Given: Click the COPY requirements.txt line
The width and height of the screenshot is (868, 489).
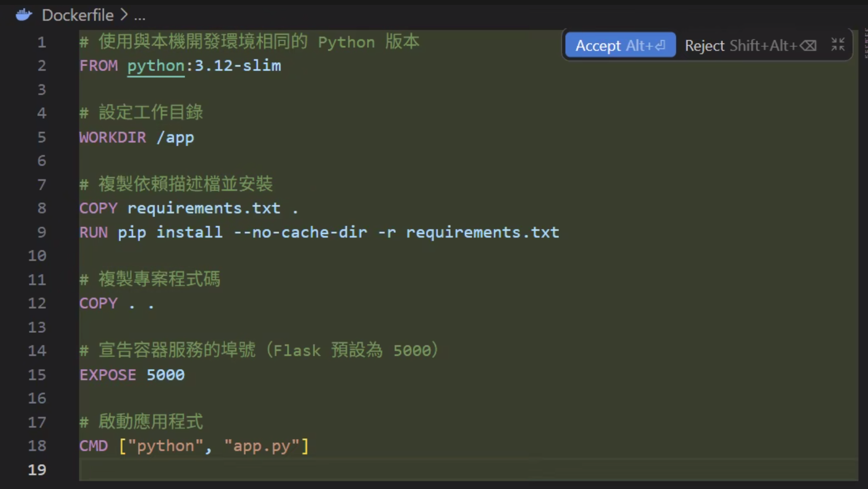Looking at the screenshot, I should point(189,208).
